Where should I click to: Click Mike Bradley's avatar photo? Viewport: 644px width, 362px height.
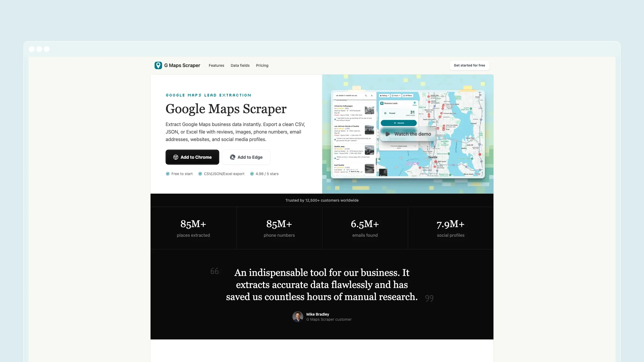[x=298, y=317]
